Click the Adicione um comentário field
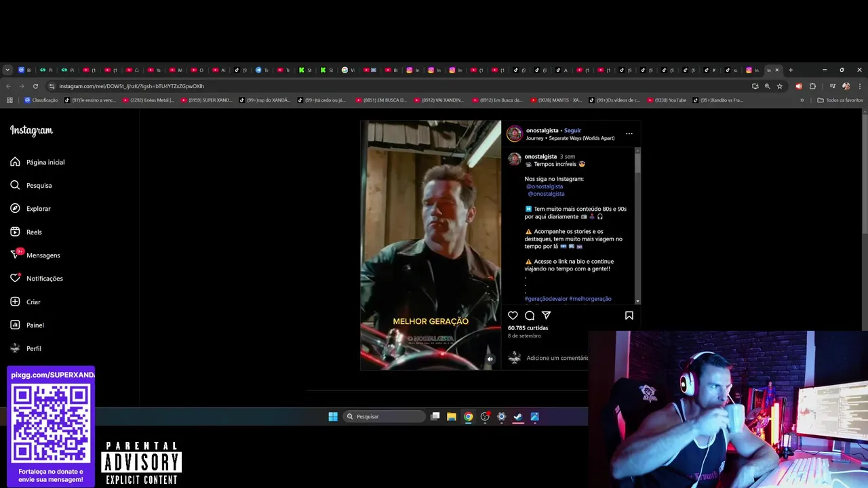 (557, 358)
